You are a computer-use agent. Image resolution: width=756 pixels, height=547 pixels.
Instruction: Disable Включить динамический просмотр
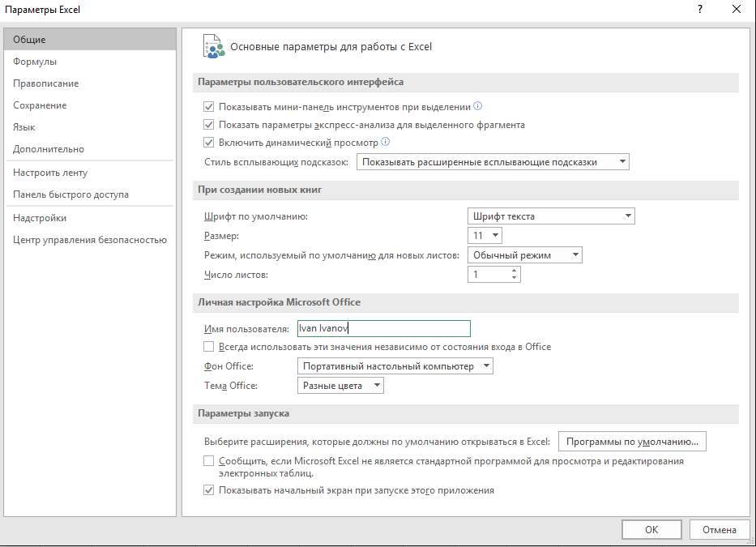[x=209, y=143]
